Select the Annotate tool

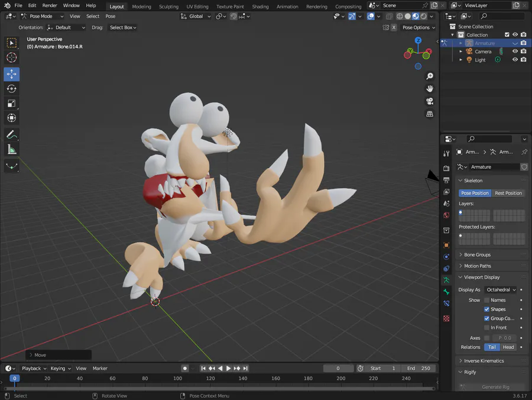click(12, 135)
